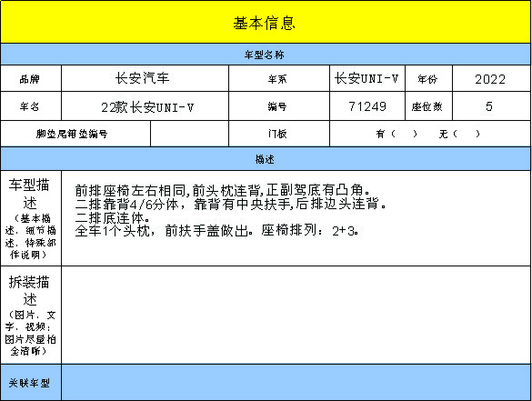This screenshot has width=532, height=401.
Task: Click inside the 车型描述 text area
Action: [x=296, y=218]
